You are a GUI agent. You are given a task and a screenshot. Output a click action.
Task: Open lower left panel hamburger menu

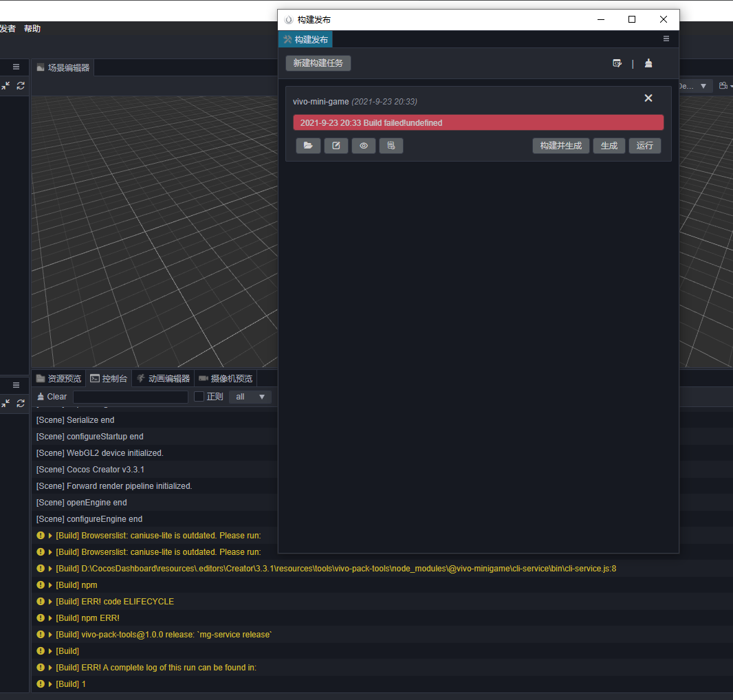(x=16, y=385)
